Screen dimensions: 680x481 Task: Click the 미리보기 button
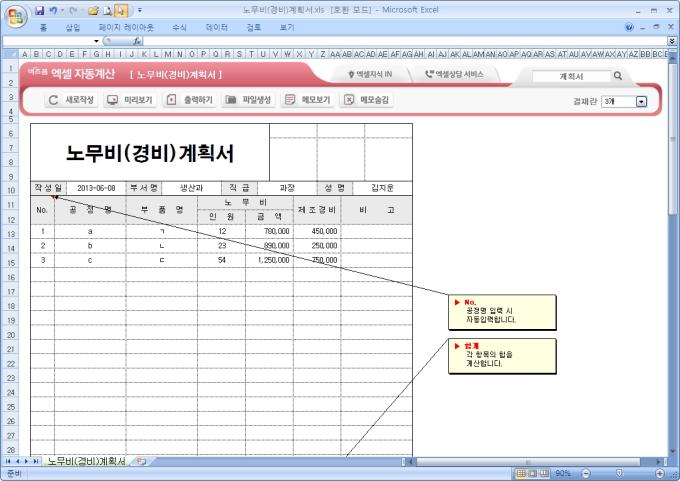point(130,100)
